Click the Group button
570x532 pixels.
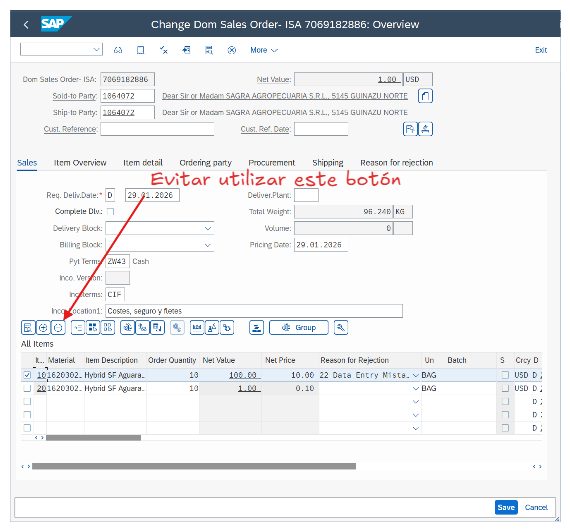[x=298, y=328]
